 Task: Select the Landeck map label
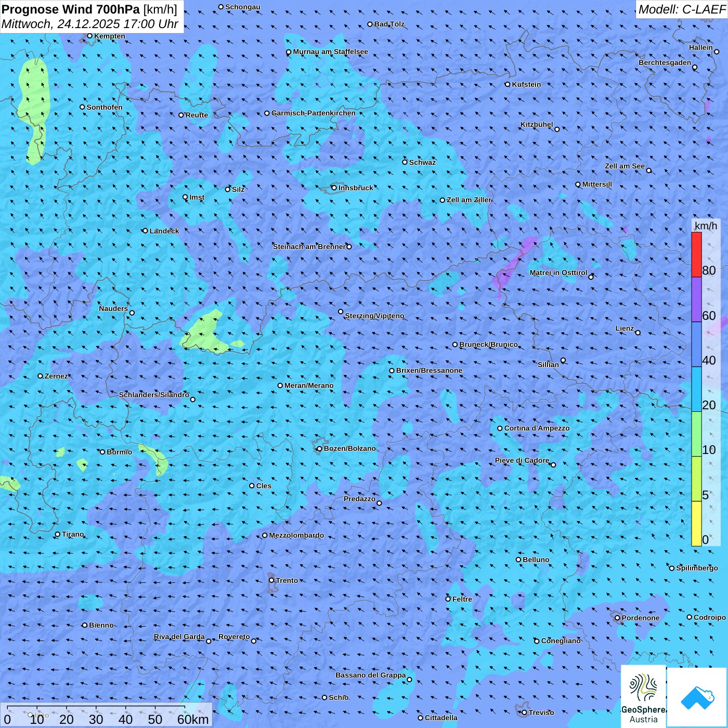click(x=164, y=231)
